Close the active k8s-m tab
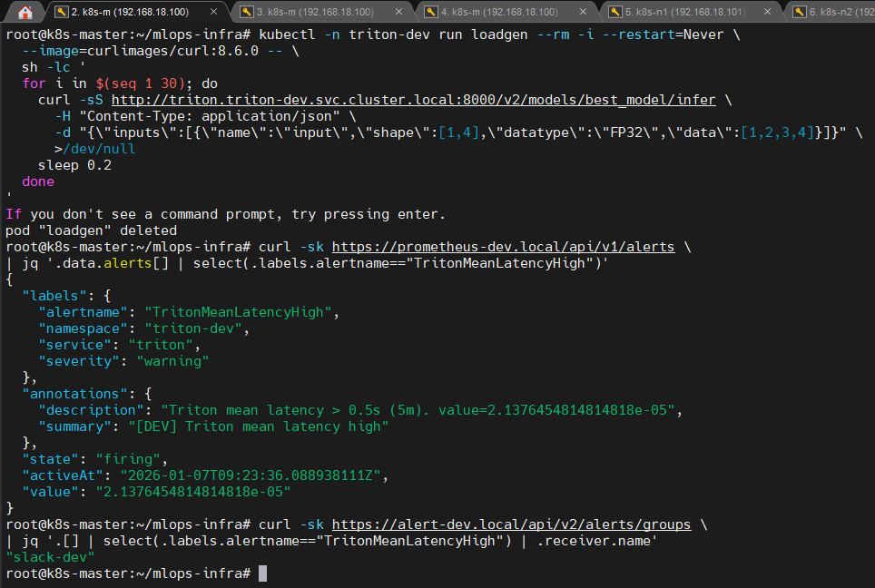 (x=215, y=13)
